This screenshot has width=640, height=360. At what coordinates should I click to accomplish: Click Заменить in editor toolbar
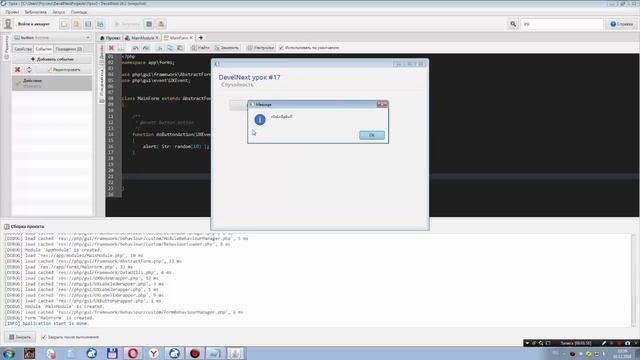(227, 48)
